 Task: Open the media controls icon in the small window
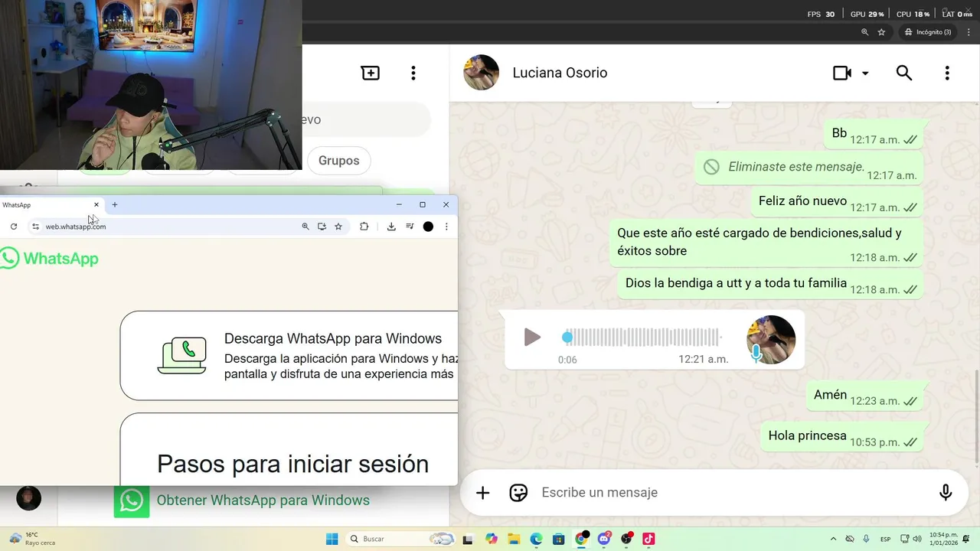(x=410, y=227)
